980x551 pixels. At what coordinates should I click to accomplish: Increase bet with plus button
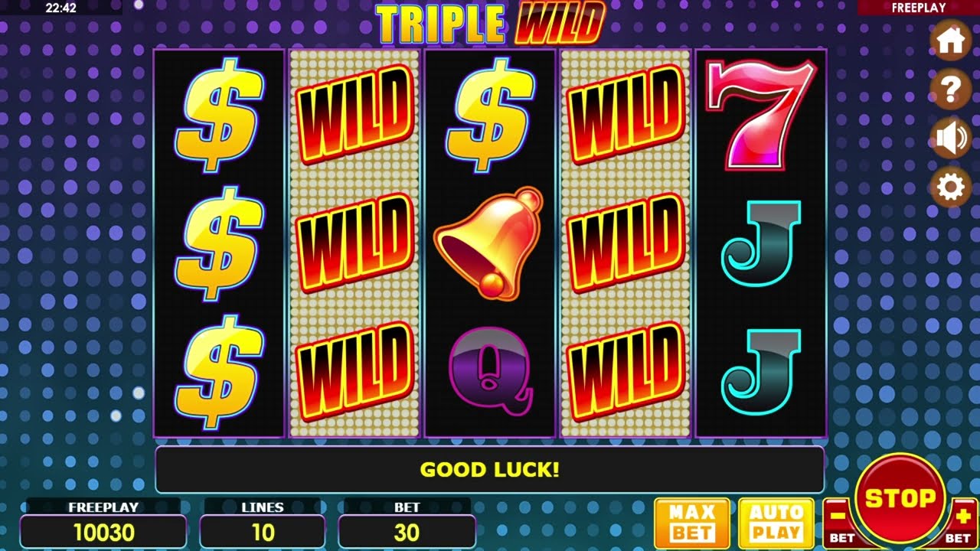coord(962,523)
